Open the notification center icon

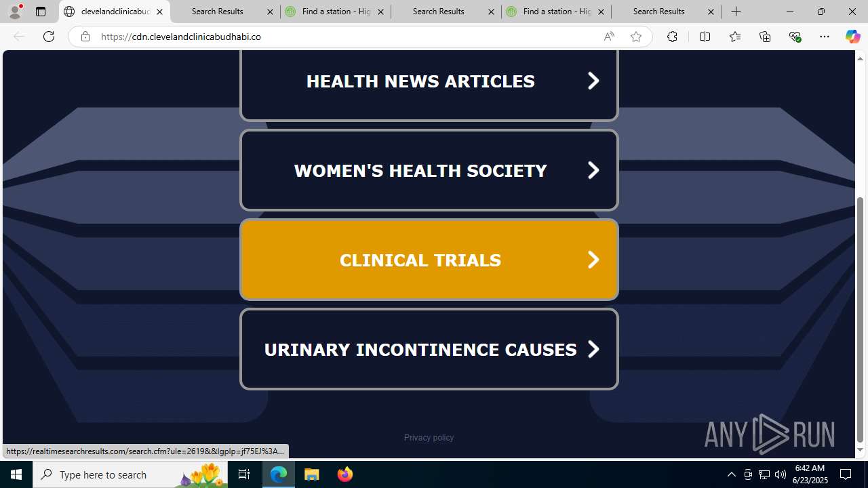846,474
